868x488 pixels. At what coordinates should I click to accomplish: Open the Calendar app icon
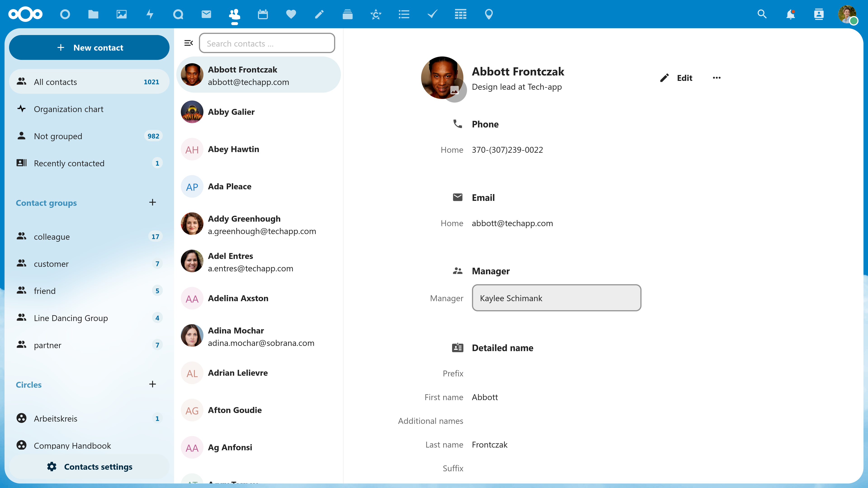pyautogui.click(x=263, y=14)
